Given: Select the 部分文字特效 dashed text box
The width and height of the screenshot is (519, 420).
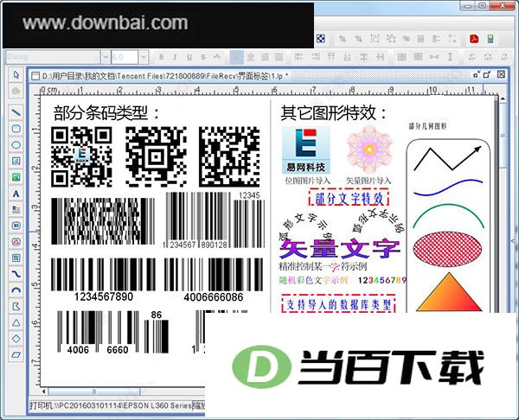Looking at the screenshot, I should 349,199.
